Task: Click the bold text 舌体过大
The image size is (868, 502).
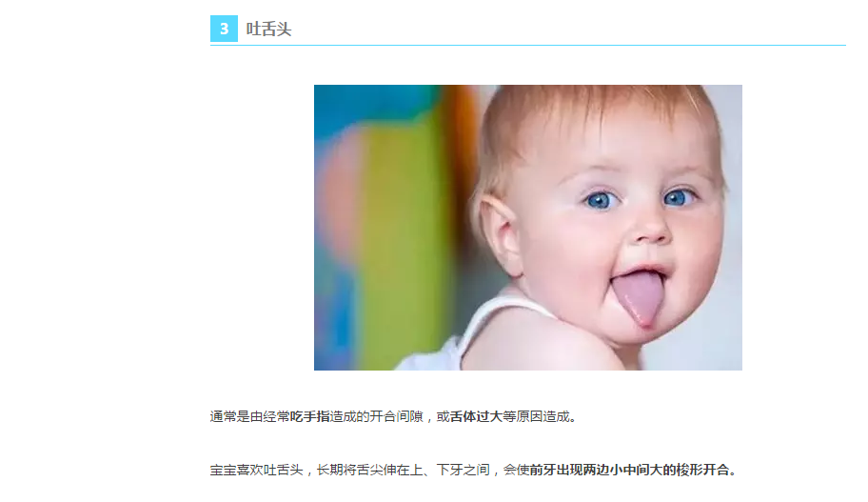Action: pos(476,416)
